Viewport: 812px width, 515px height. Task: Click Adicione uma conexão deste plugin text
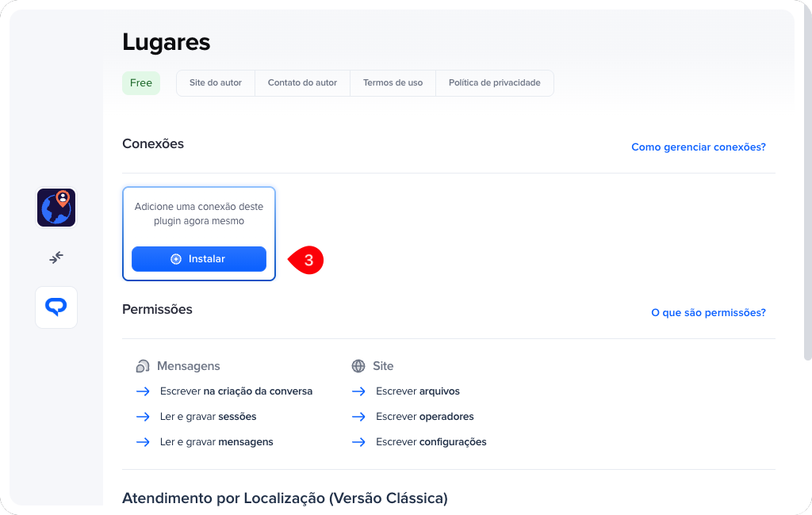tap(199, 214)
